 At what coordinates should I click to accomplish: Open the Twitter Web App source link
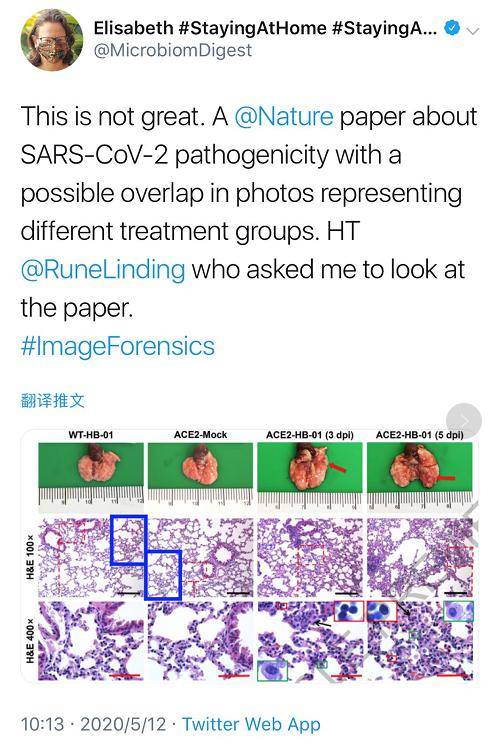pyautogui.click(x=251, y=725)
